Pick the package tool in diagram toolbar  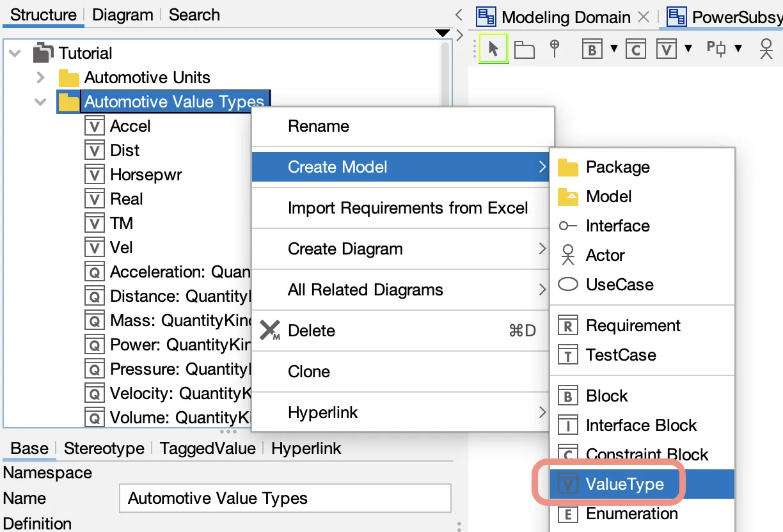[x=525, y=49]
